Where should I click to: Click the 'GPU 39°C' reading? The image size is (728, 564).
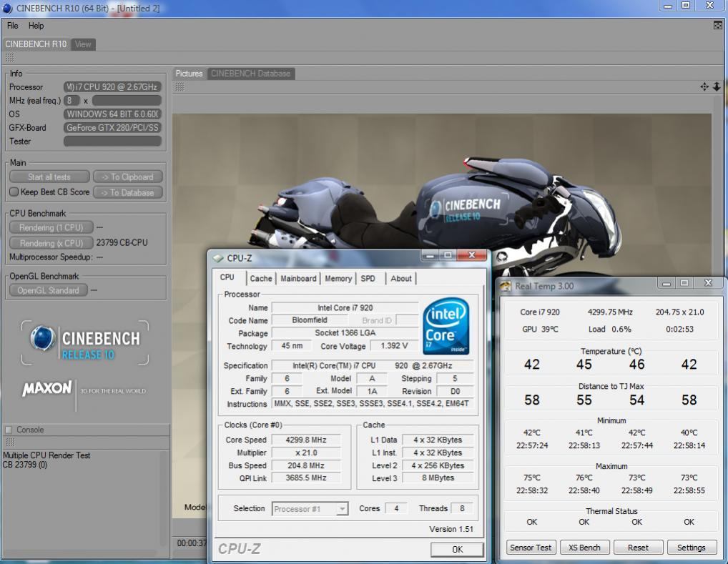click(x=540, y=329)
